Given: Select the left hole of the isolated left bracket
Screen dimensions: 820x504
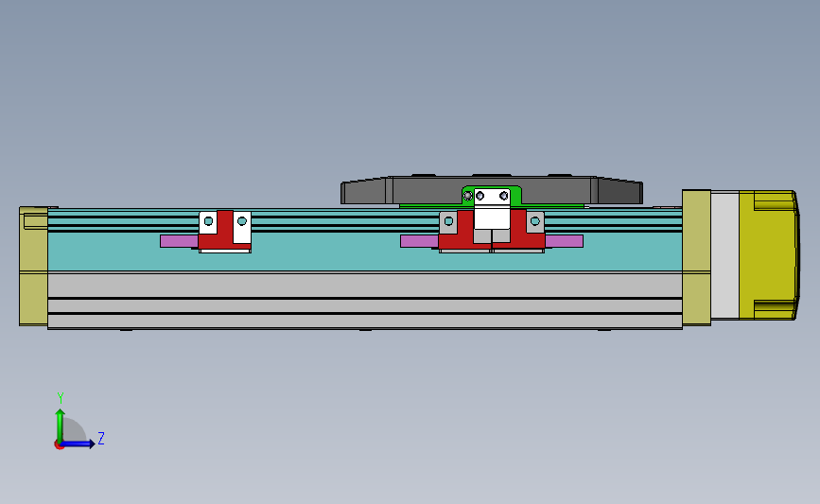Looking at the screenshot, I should (208, 221).
